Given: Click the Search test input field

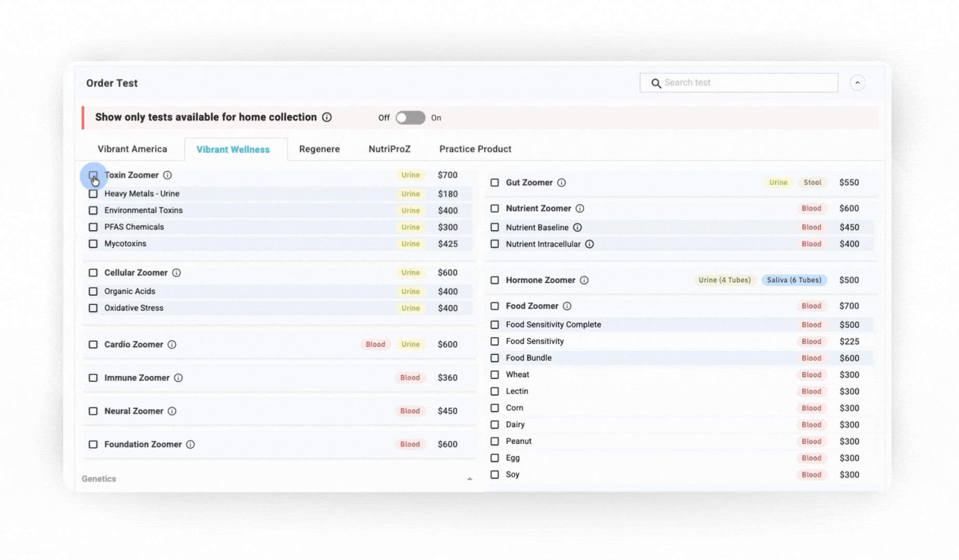Looking at the screenshot, I should pos(747,83).
